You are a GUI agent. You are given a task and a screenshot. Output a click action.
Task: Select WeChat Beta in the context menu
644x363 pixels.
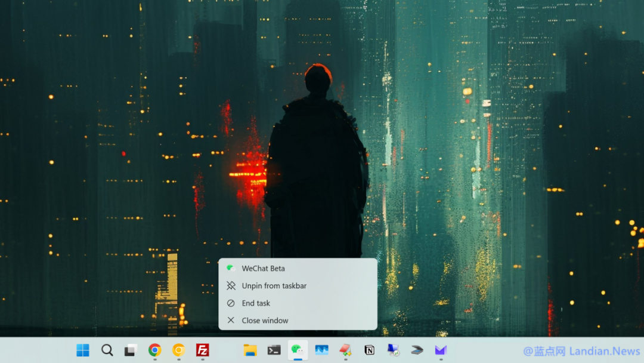298,269
